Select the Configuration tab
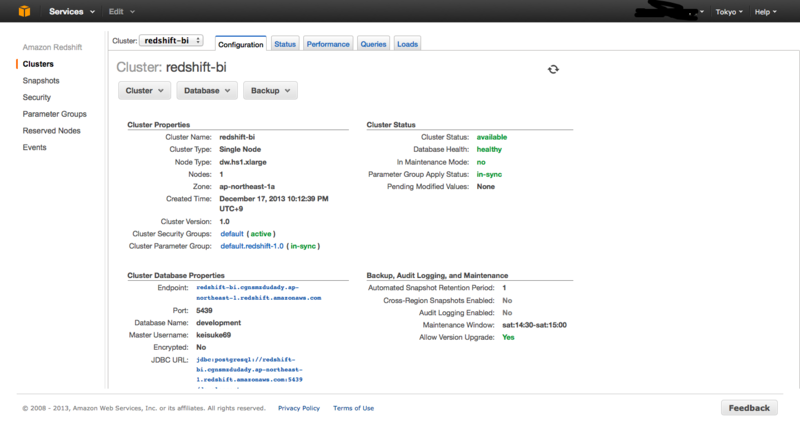This screenshot has width=800, height=422. pos(241,44)
